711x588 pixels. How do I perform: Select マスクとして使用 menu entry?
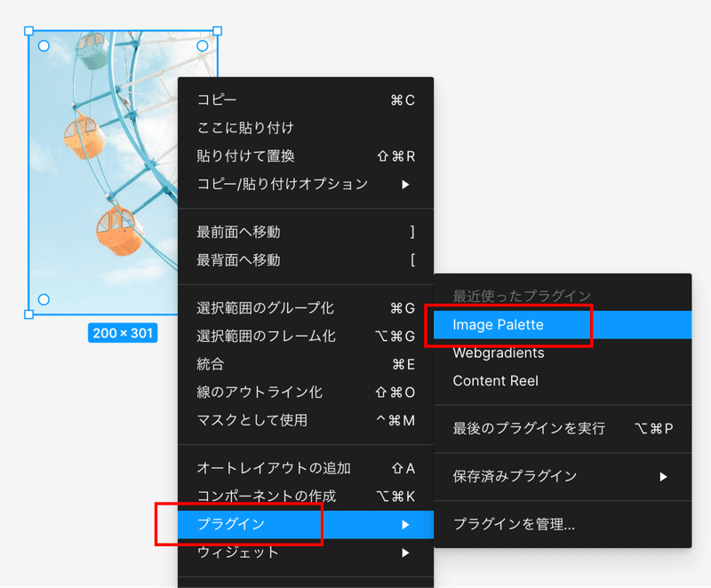[306, 420]
